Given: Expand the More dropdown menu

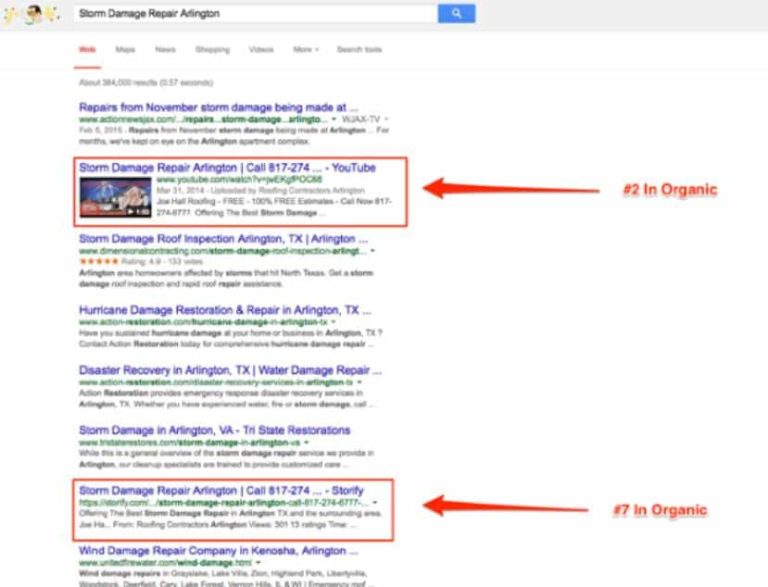Looking at the screenshot, I should point(306,49).
